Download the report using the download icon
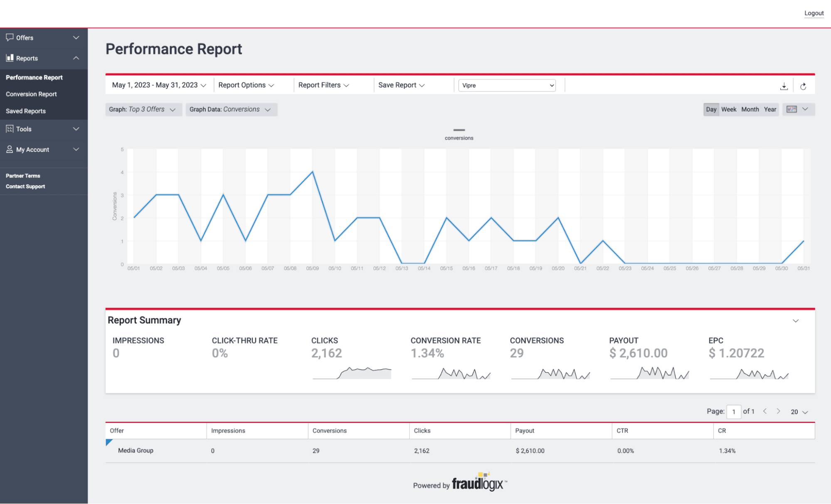 (x=784, y=86)
